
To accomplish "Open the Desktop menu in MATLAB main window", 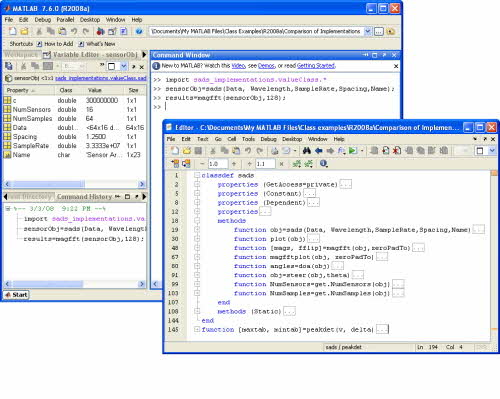I will [x=90, y=20].
